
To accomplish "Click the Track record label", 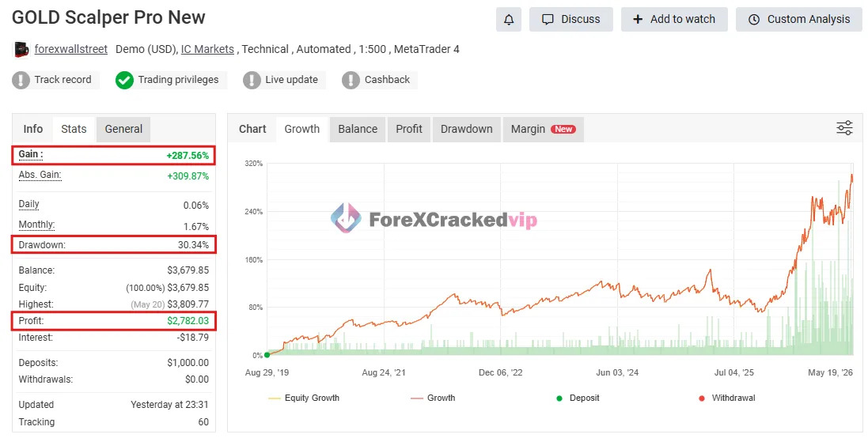I will pyautogui.click(x=63, y=80).
